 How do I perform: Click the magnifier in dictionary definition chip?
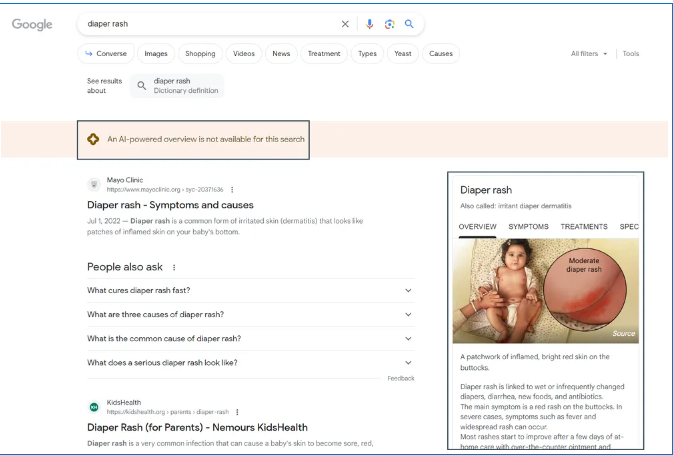(142, 85)
